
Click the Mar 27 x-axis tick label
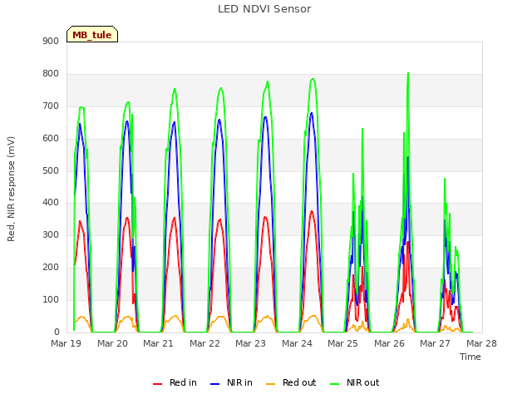tap(435, 343)
